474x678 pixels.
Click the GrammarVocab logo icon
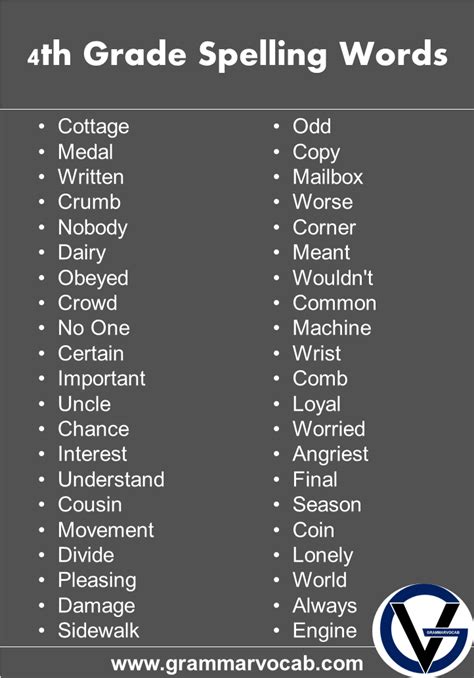(423, 631)
